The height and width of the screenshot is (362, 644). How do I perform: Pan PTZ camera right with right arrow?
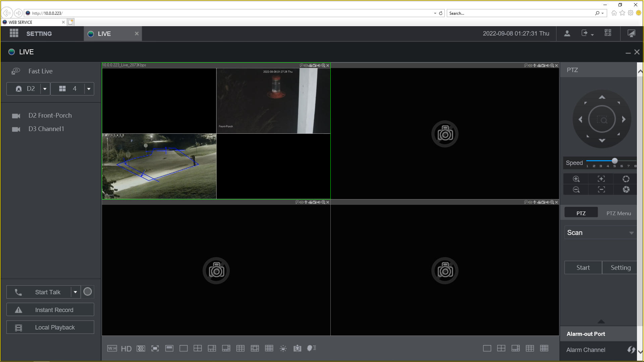pos(624,119)
